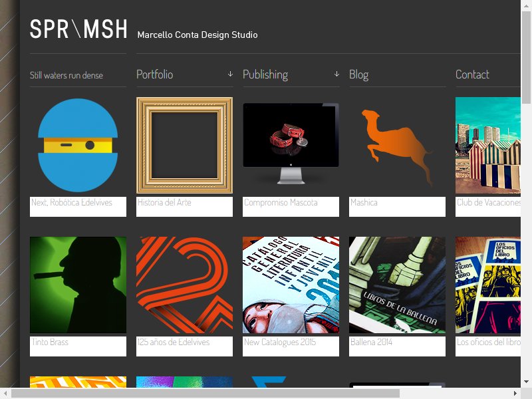Open the colorful gradient thumbnail in bottom row
Image resolution: width=532 pixels, height=399 pixels.
tap(185, 382)
